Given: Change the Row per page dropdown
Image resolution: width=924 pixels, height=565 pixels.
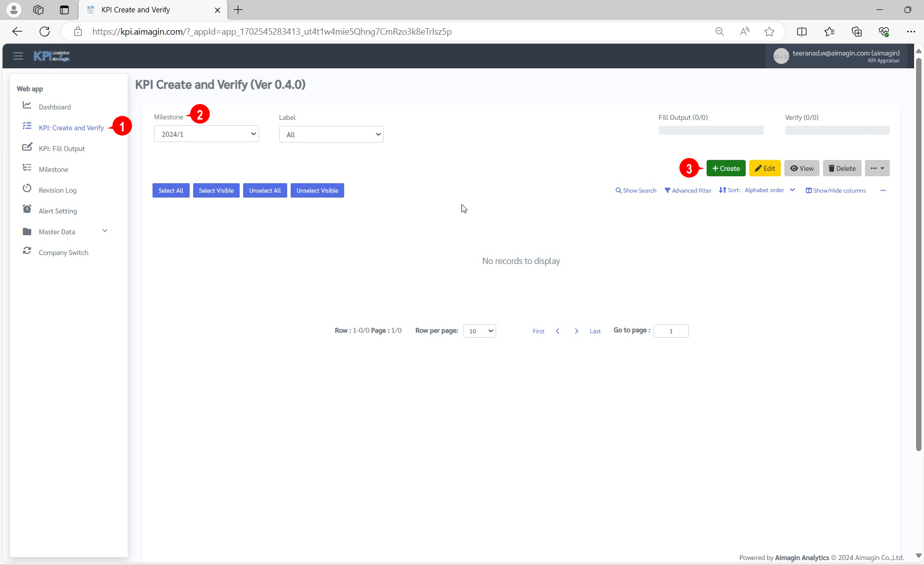Looking at the screenshot, I should pos(479,331).
